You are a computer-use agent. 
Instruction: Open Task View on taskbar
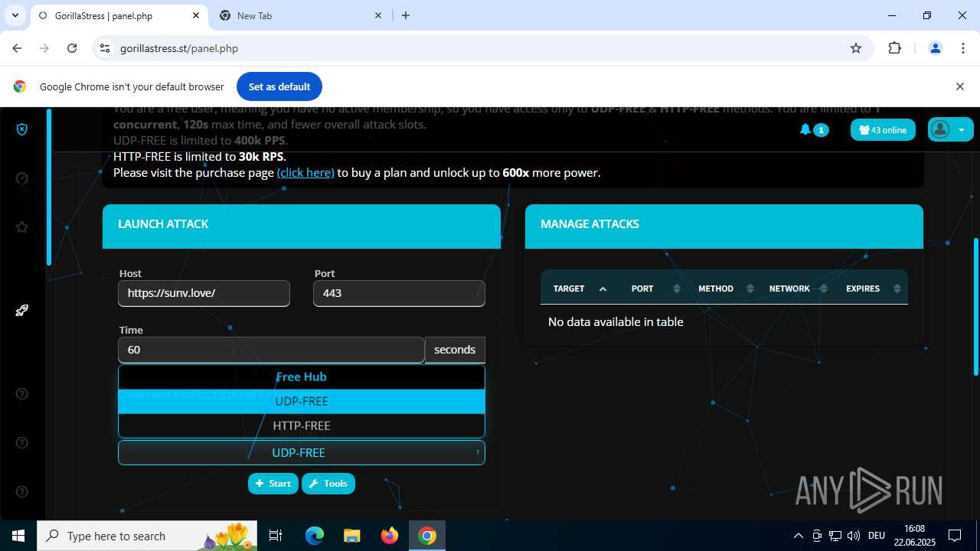click(276, 536)
